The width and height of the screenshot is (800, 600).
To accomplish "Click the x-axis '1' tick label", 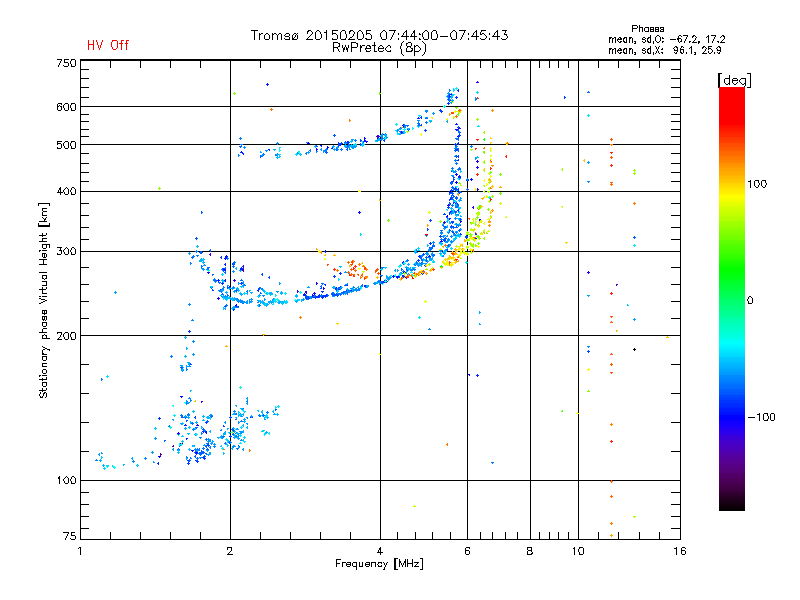I will coord(80,551).
